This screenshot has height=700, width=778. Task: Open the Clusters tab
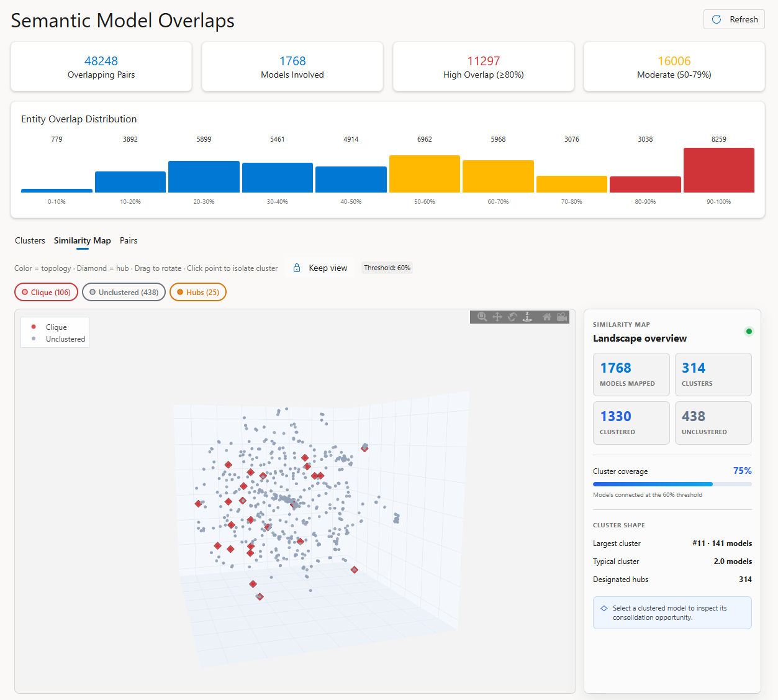coord(30,240)
